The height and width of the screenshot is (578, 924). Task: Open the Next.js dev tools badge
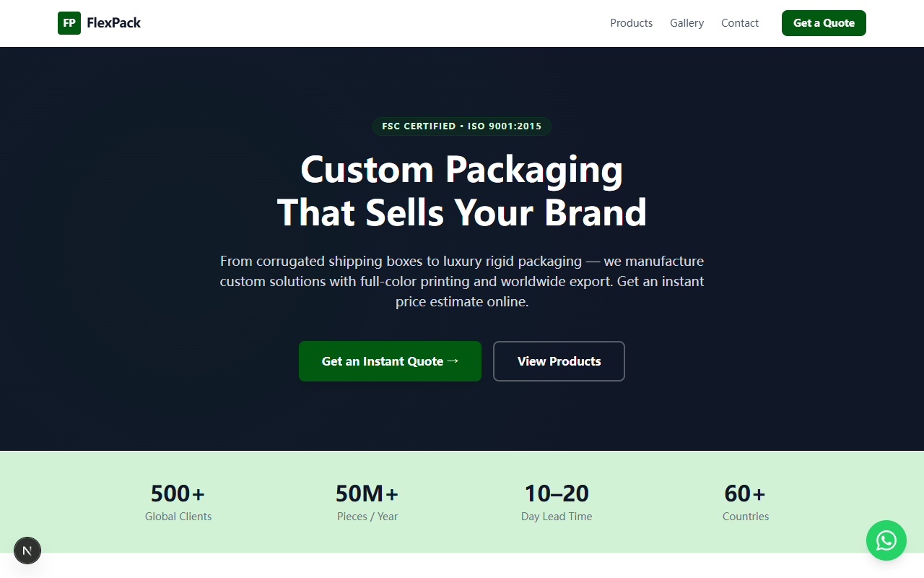tap(27, 551)
